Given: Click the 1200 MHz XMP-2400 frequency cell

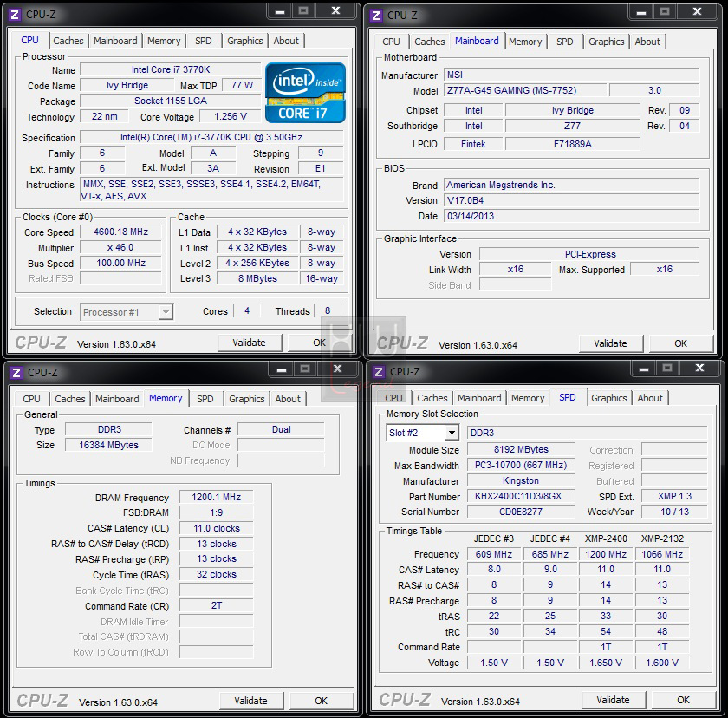Looking at the screenshot, I should [x=606, y=554].
